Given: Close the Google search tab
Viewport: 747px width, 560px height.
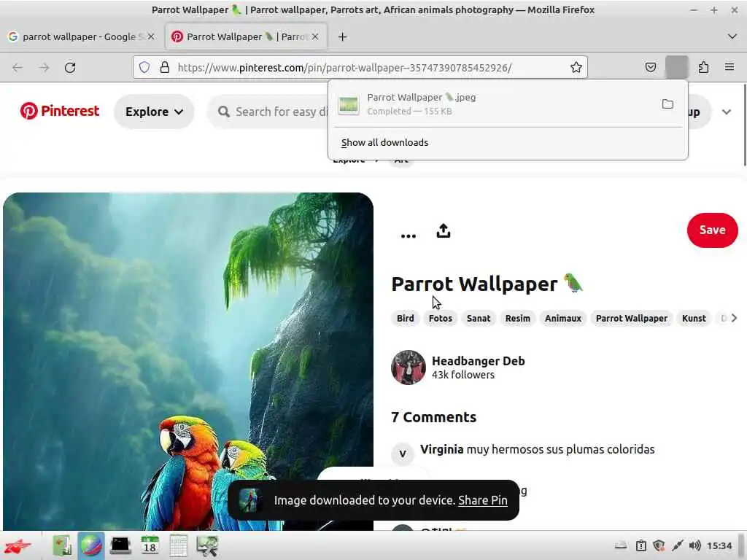Looking at the screenshot, I should coord(151,36).
